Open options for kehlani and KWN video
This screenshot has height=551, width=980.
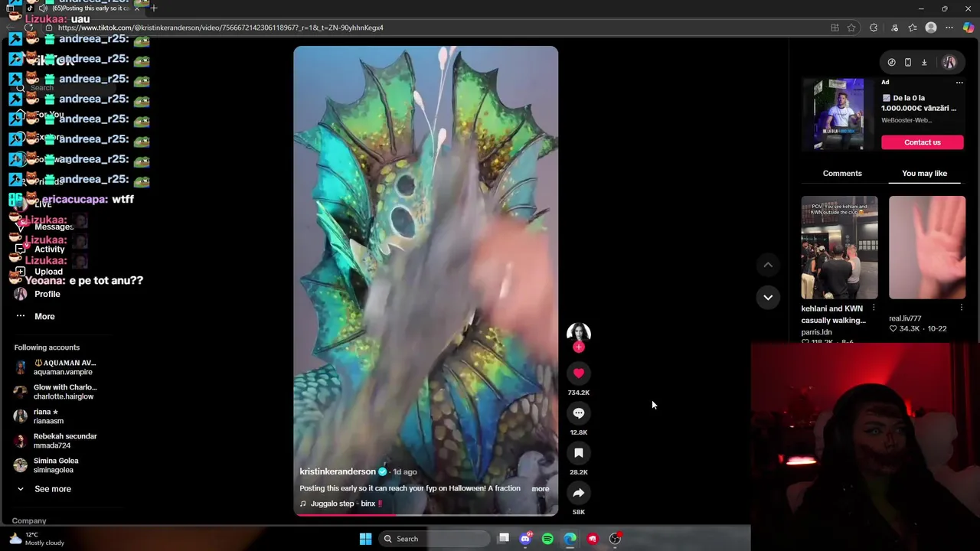(874, 308)
